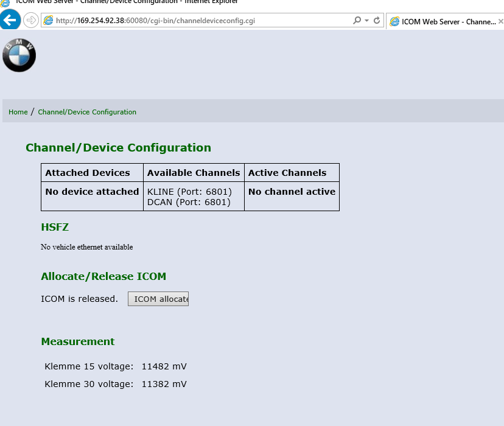Refresh the page with the reload icon

[377, 20]
